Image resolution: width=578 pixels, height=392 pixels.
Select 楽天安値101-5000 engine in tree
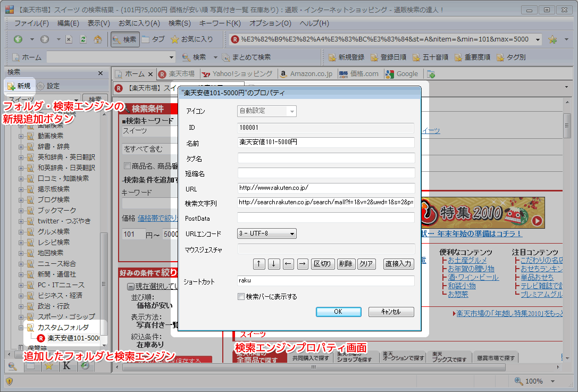[x=69, y=338]
